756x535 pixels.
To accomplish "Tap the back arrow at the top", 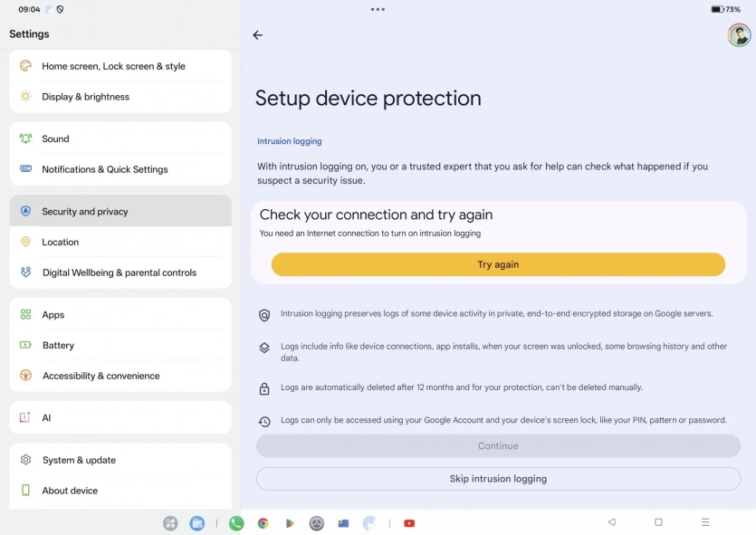I will click(258, 35).
